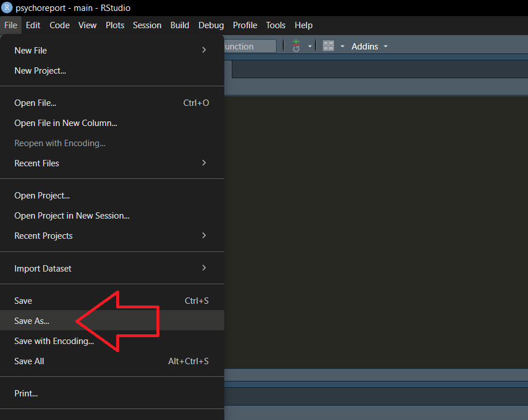
Task: Open the Git dropdown arrow in toolbar
Action: coord(309,46)
